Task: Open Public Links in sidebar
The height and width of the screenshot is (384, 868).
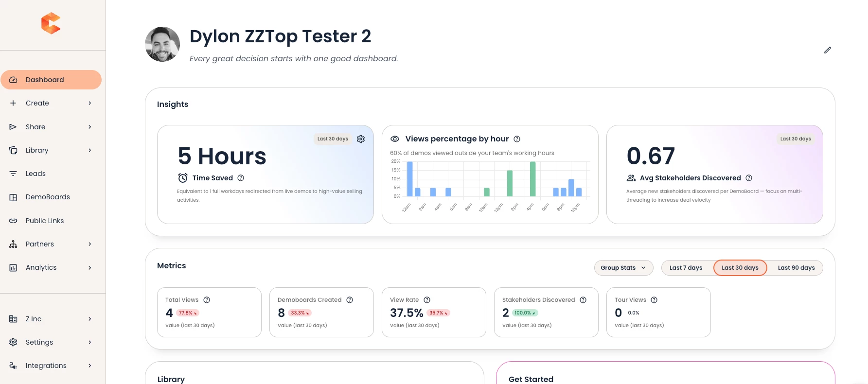Action: point(45,221)
